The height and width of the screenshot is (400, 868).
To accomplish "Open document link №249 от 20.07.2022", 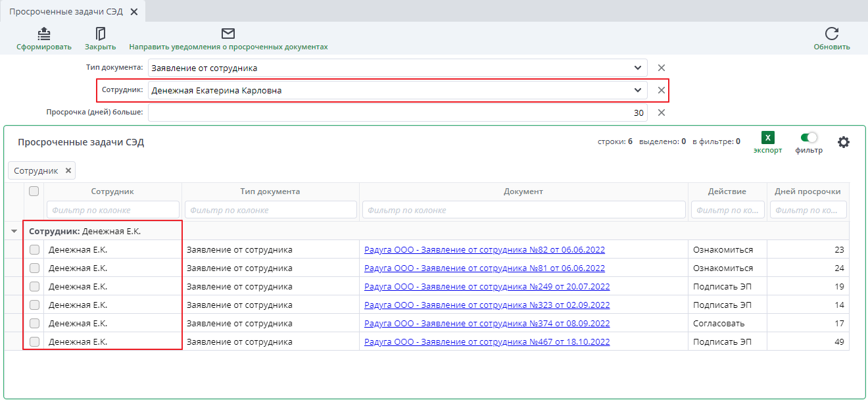I will (x=487, y=287).
